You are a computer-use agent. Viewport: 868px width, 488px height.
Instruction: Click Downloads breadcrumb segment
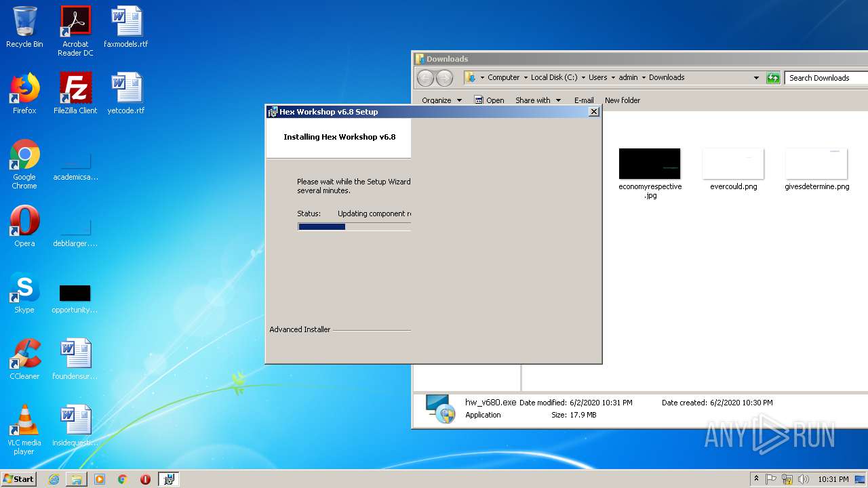click(x=667, y=77)
